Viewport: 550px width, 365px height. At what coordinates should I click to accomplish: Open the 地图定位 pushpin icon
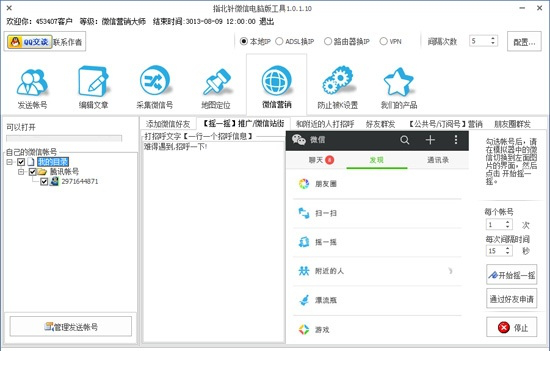pos(216,81)
